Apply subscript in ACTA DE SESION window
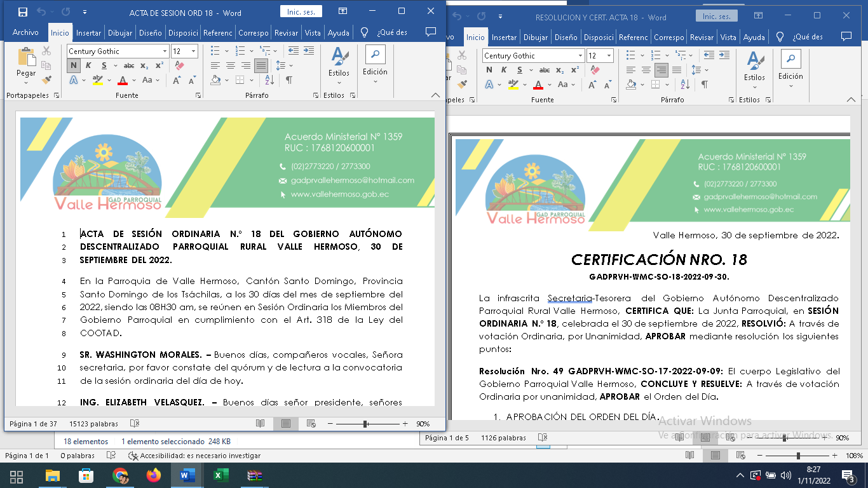The width and height of the screenshot is (868, 488). click(144, 65)
